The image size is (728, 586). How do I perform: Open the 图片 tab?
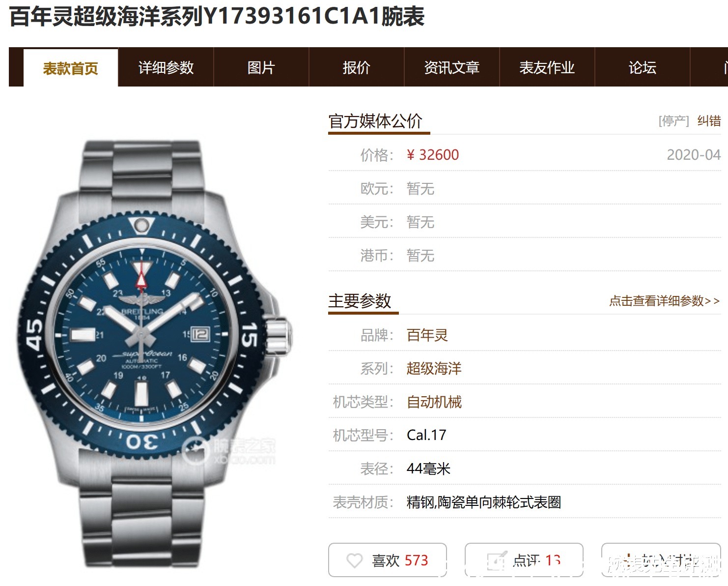(261, 67)
